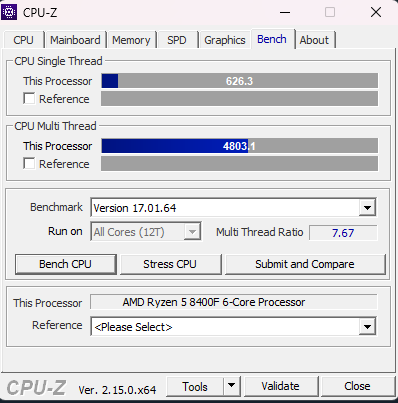Click the Tools button

tap(195, 386)
